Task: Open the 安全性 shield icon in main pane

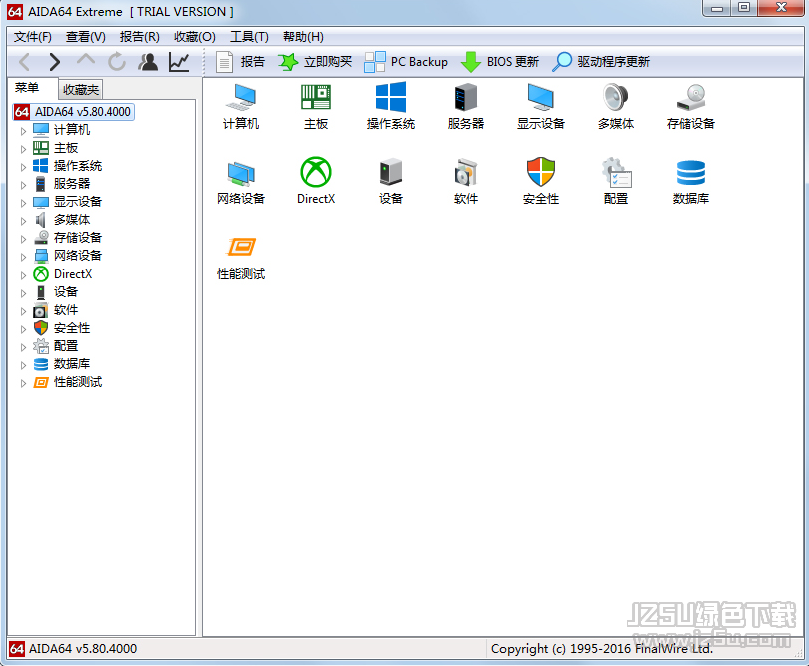Action: coord(541,182)
